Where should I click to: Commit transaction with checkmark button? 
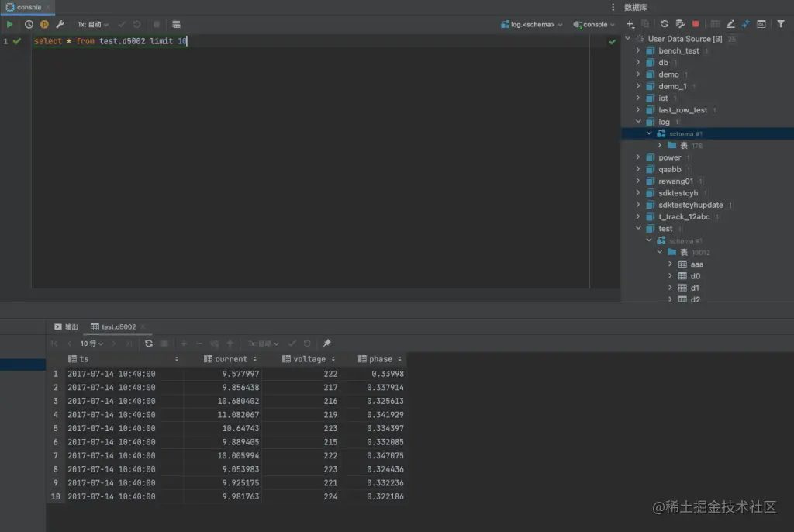point(290,344)
